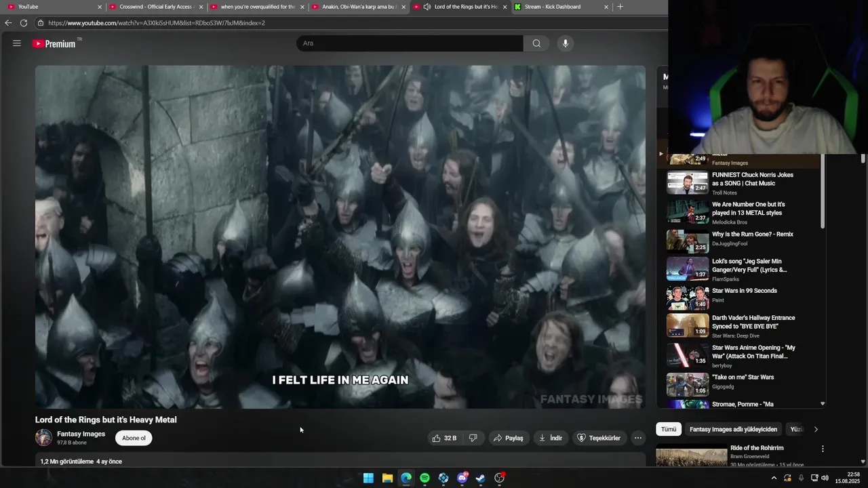Open Spotify from the taskbar
This screenshot has width=868, height=488.
point(425,478)
